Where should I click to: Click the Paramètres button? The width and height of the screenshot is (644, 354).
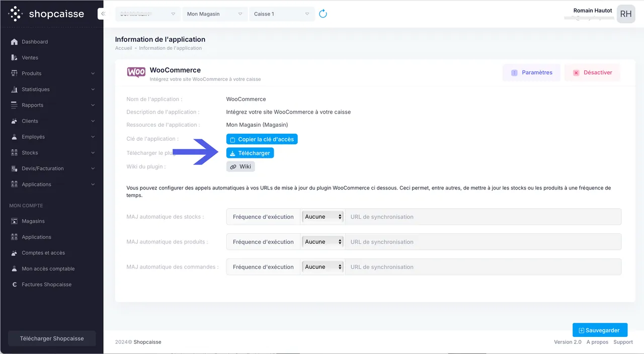point(531,72)
